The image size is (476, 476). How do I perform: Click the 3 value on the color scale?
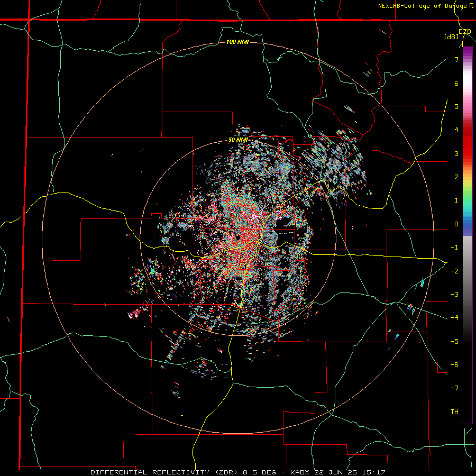456,153
